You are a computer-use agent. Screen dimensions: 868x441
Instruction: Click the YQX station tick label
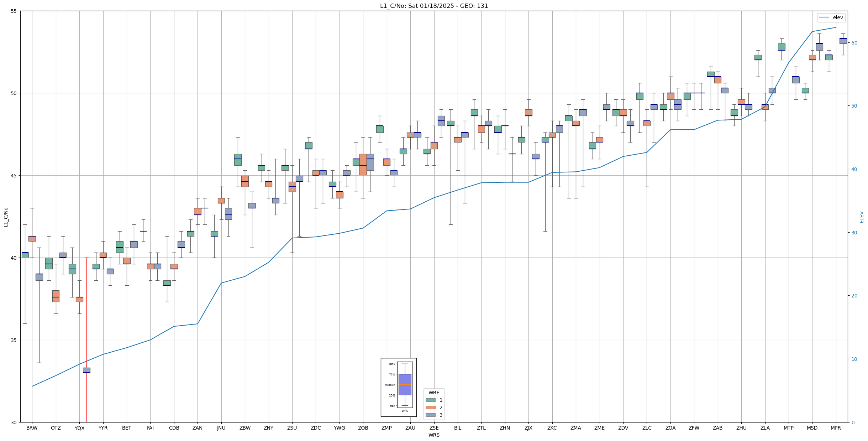pyautogui.click(x=79, y=428)
